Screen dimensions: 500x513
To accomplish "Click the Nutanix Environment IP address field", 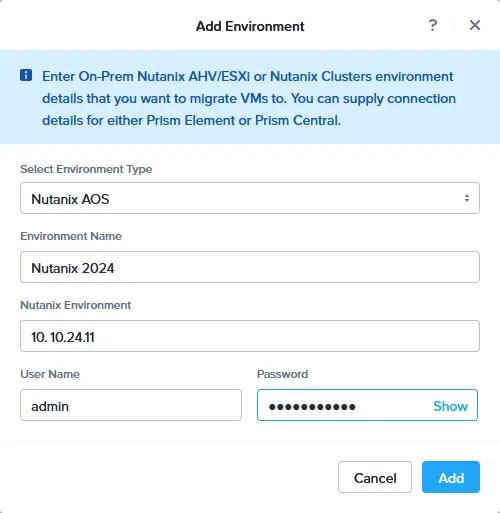I will (x=250, y=336).
